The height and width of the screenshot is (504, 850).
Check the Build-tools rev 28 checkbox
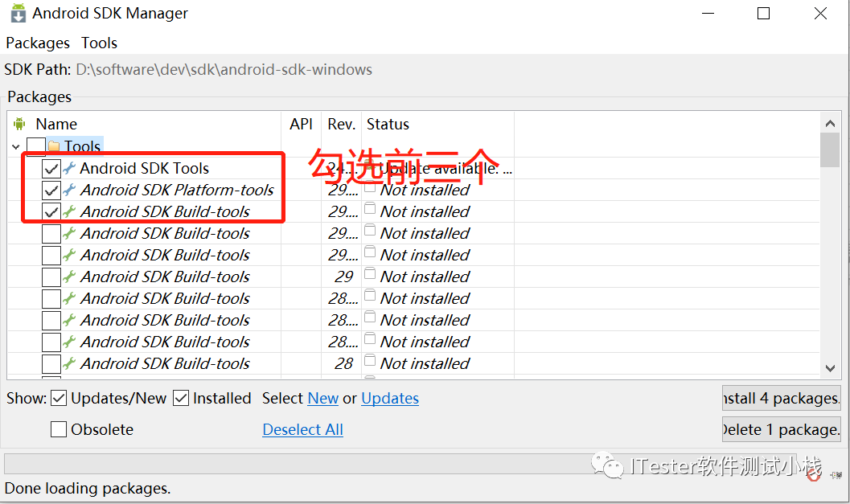(x=51, y=363)
